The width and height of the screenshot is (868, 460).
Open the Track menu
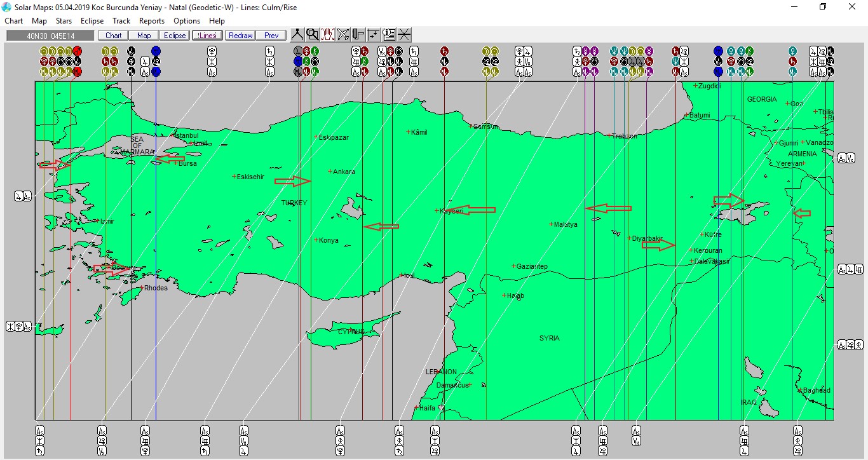[x=121, y=21]
